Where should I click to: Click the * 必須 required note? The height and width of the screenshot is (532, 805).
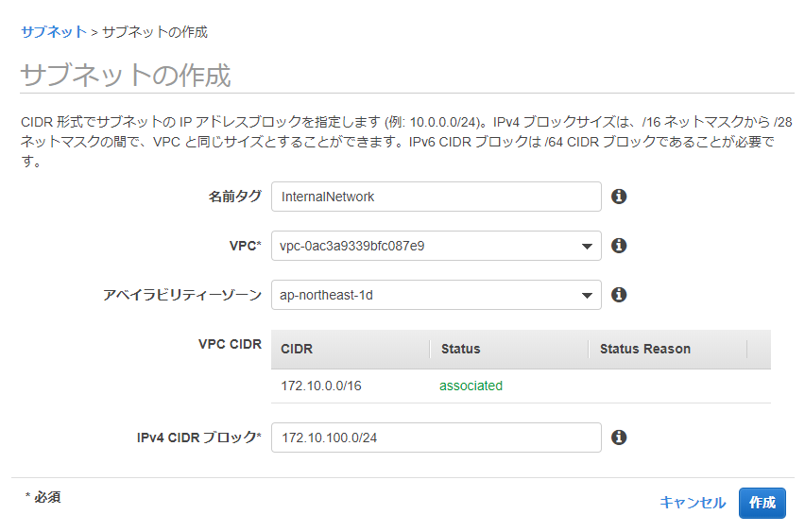(43, 497)
